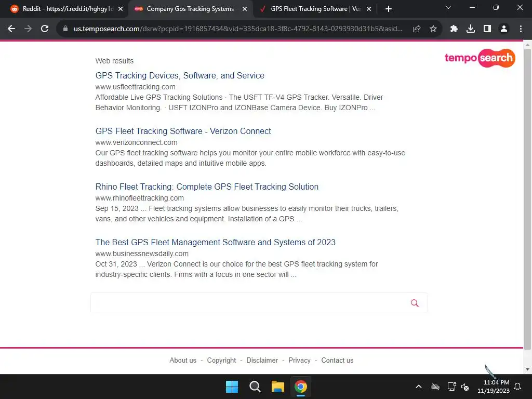Open the Privacy footer link
The height and width of the screenshot is (399, 532).
(299, 361)
